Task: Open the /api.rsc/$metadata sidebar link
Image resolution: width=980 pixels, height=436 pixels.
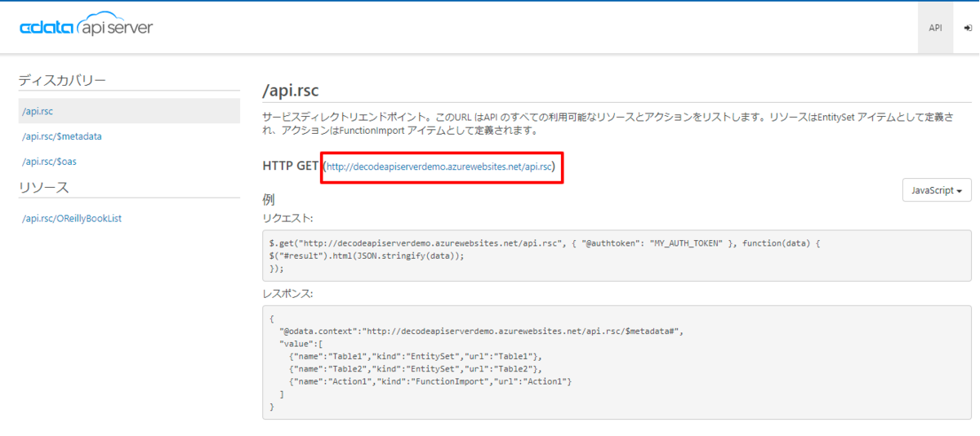Action: (62, 136)
